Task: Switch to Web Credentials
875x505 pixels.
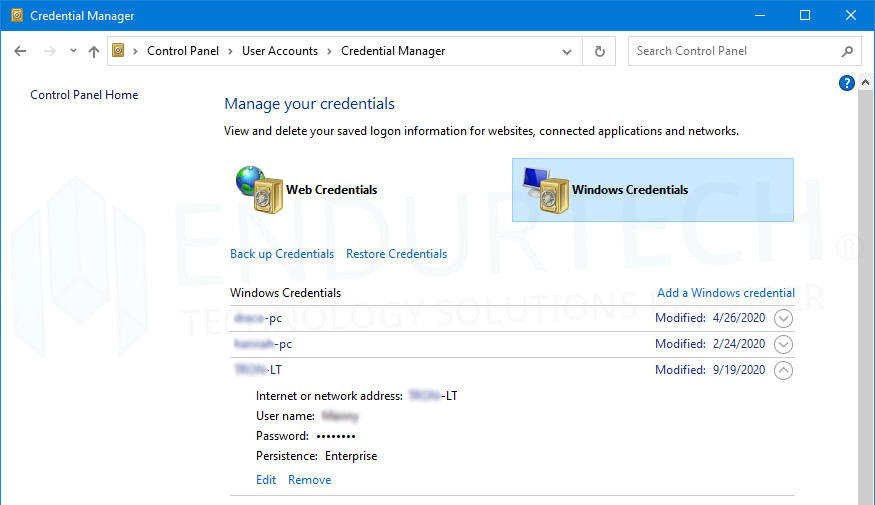Action: [331, 190]
